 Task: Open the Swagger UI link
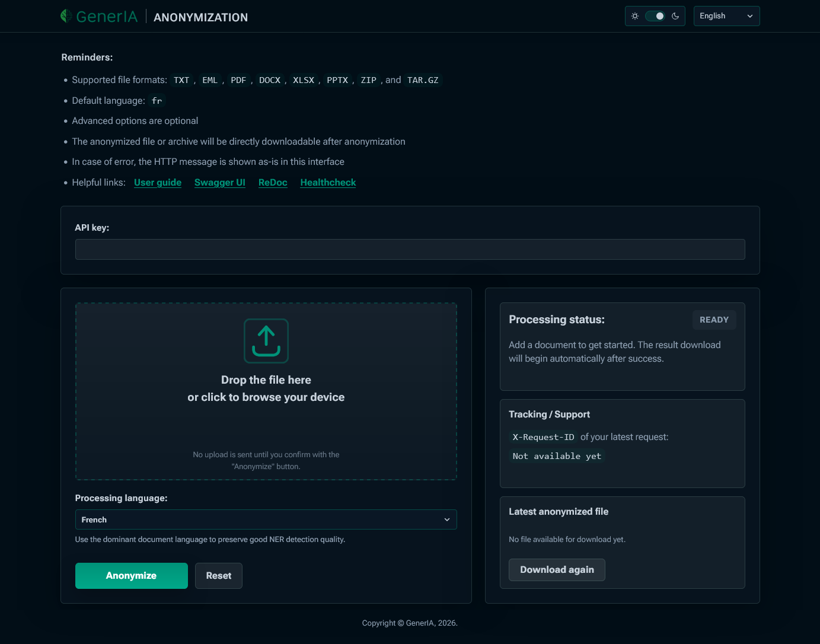pyautogui.click(x=220, y=183)
